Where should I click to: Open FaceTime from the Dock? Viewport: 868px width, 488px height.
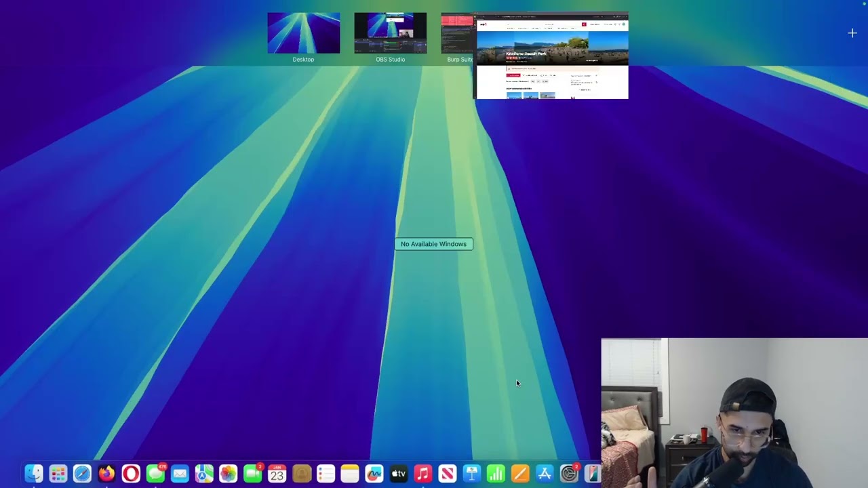pyautogui.click(x=253, y=474)
